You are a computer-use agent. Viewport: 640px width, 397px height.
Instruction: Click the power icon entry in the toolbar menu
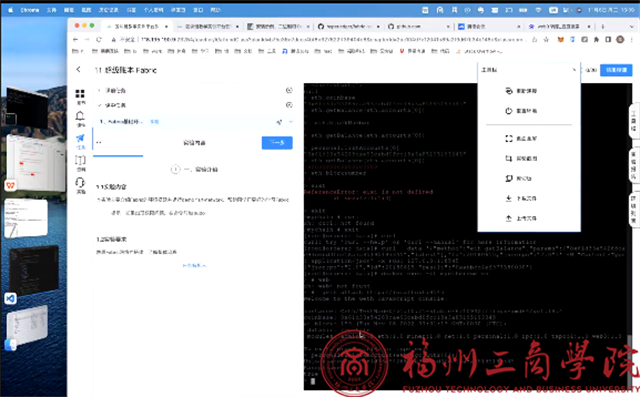pyautogui.click(x=509, y=111)
